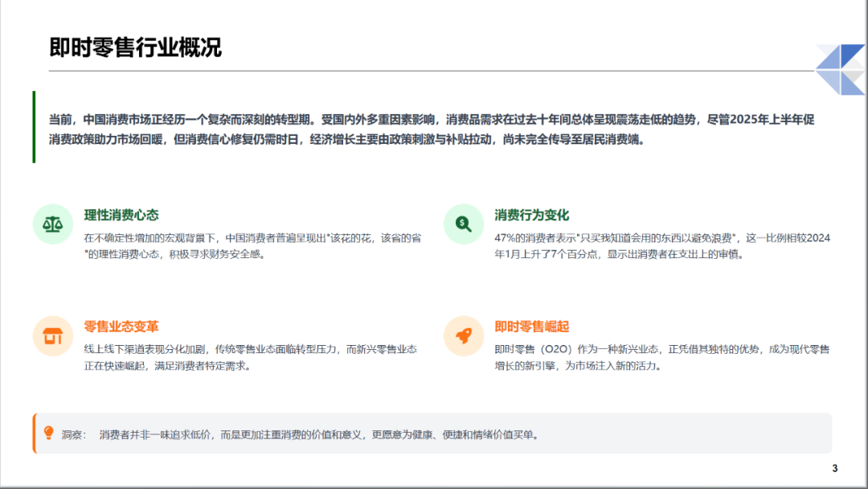
Task: Click the magnifier with dollar sign icon
Action: coord(464,224)
